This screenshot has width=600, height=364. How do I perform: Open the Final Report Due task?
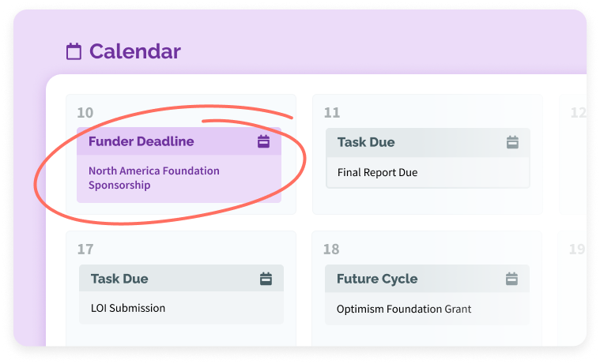coord(377,172)
